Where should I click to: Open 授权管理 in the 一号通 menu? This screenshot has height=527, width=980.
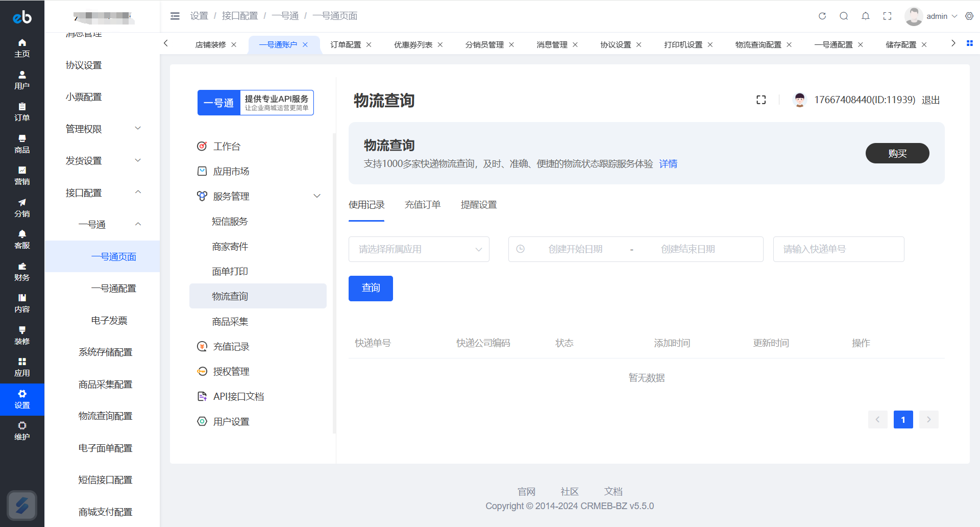pos(258,371)
